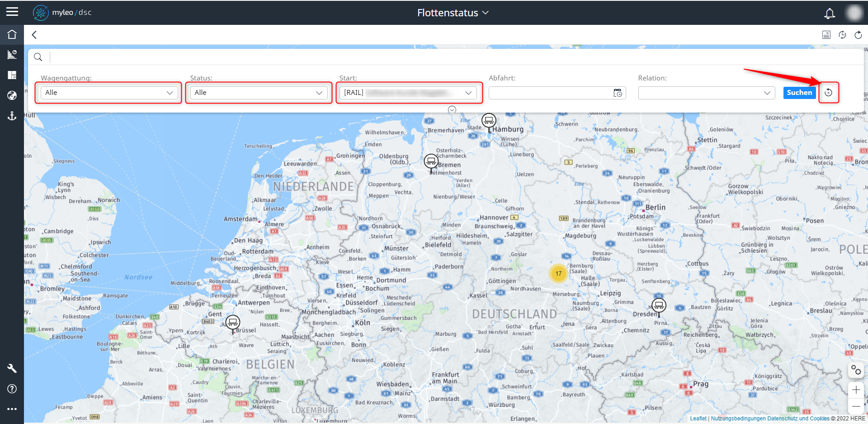Click the NIEDERLANDE label on the map
The width and height of the screenshot is (868, 424).
(x=313, y=186)
